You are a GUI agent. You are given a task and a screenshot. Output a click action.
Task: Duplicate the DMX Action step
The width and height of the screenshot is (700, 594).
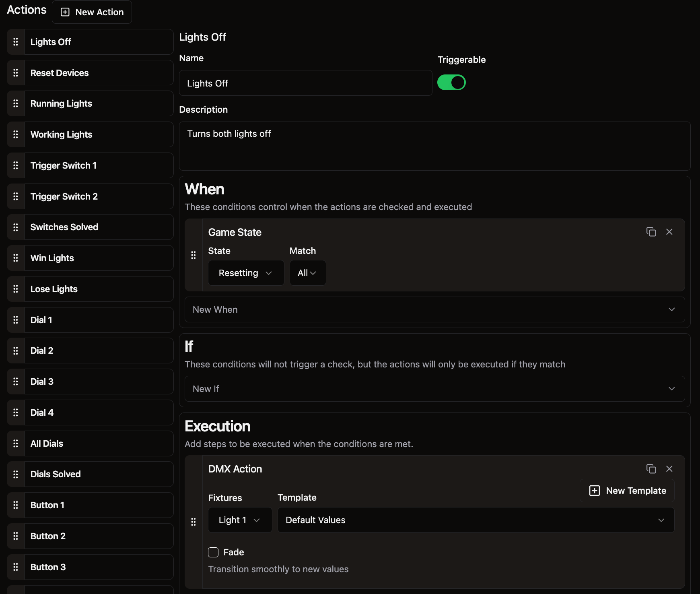(651, 469)
